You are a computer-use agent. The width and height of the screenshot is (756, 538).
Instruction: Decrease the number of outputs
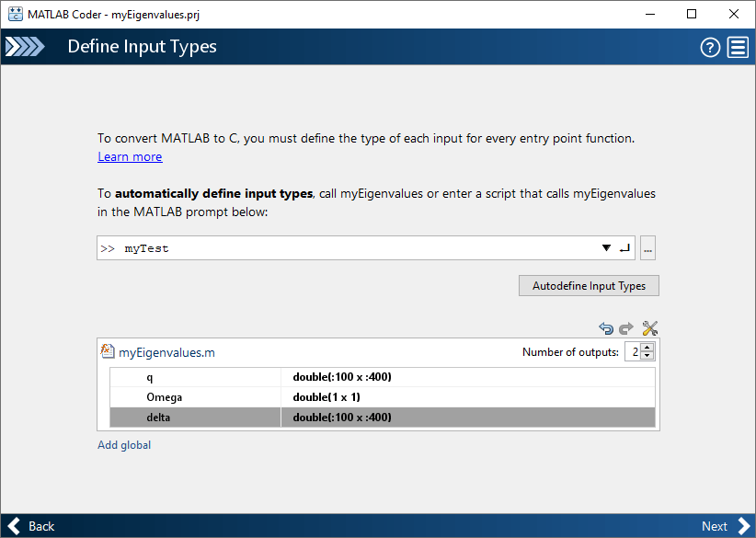point(647,356)
